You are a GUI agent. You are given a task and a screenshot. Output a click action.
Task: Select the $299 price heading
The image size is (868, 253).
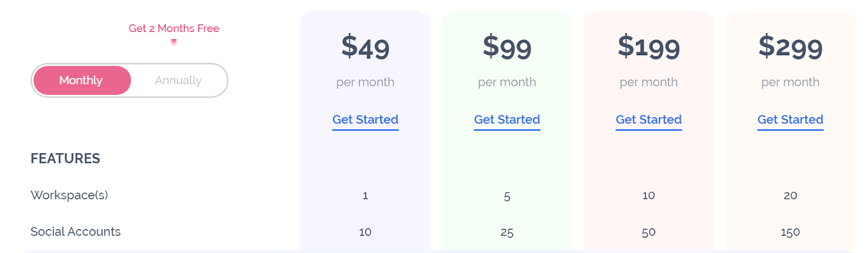[x=790, y=47]
